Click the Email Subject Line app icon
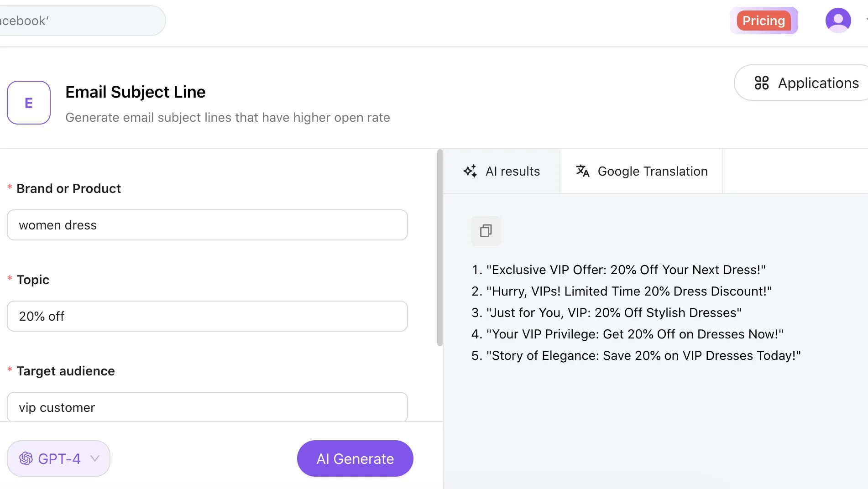 coord(28,103)
